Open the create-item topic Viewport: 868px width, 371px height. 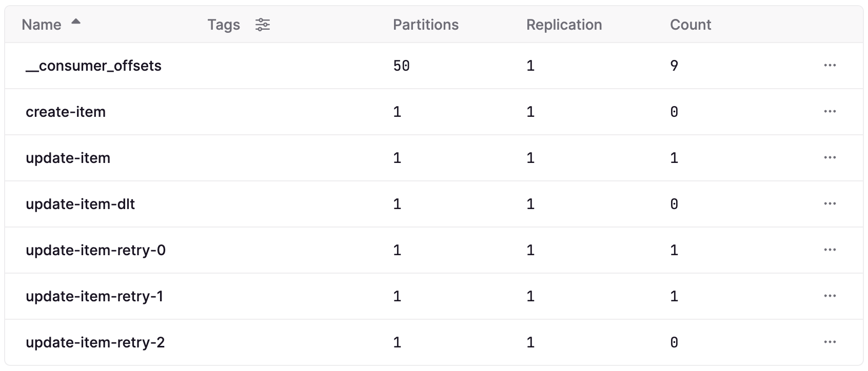pos(66,112)
